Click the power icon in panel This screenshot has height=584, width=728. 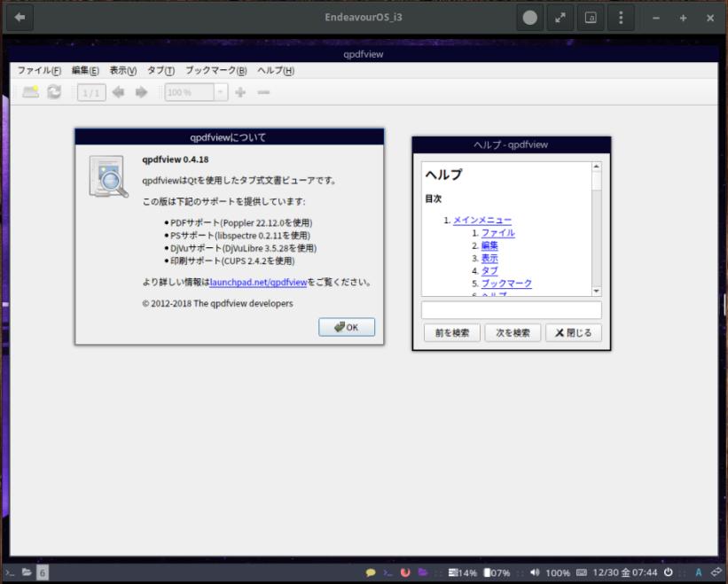[668, 572]
